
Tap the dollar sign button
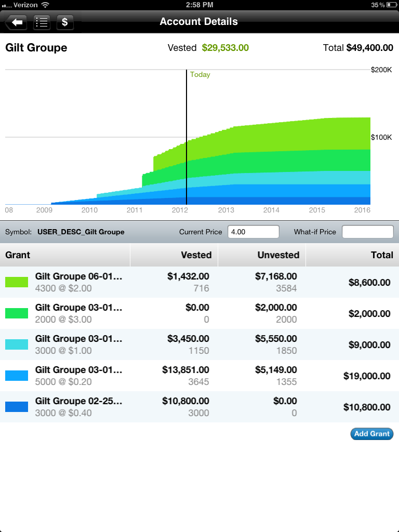[x=65, y=22]
